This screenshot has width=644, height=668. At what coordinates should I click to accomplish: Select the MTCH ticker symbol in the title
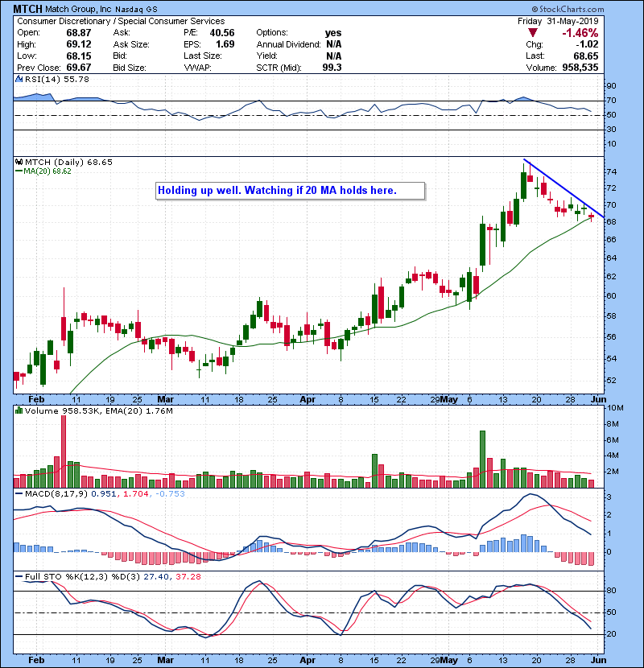[27, 9]
